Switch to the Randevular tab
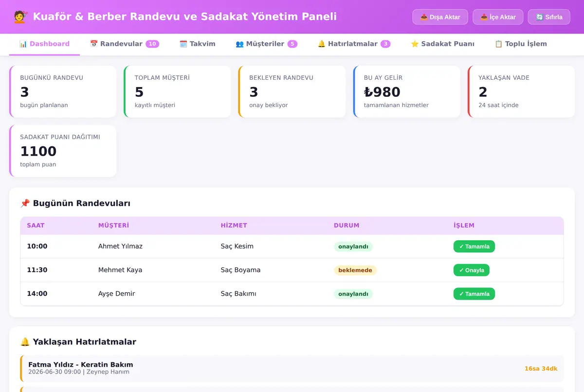The width and height of the screenshot is (584, 392). [125, 44]
